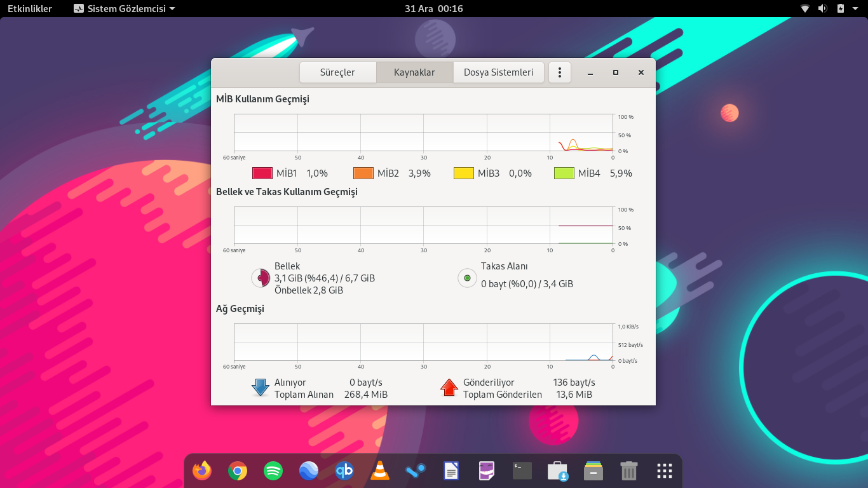Click the MİB Kullanım Geçmişi heading
868x488 pixels.
click(x=263, y=99)
